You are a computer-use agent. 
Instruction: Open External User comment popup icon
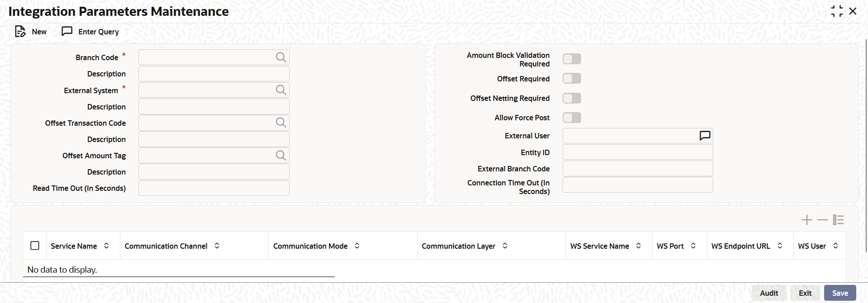click(705, 136)
